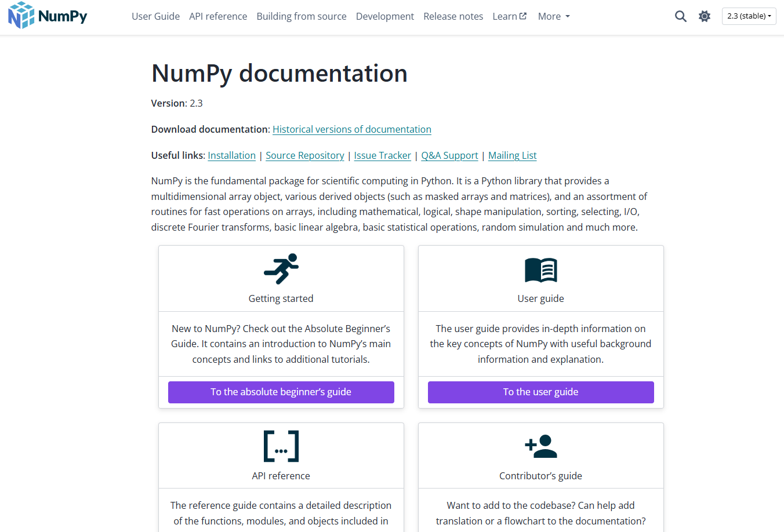Click the NumPy logo in the header
Screen dimensions: 784x532
(x=48, y=16)
